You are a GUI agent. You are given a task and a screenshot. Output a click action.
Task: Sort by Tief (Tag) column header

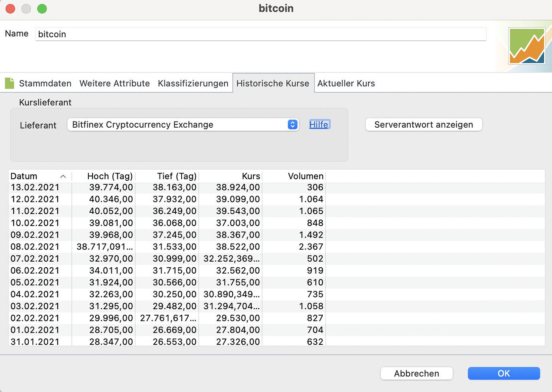coord(167,176)
